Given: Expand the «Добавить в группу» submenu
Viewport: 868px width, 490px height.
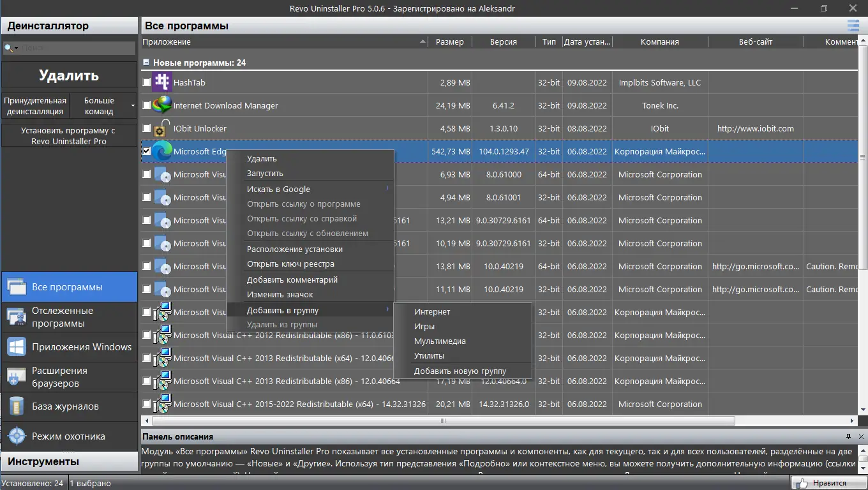Looking at the screenshot, I should coord(387,310).
